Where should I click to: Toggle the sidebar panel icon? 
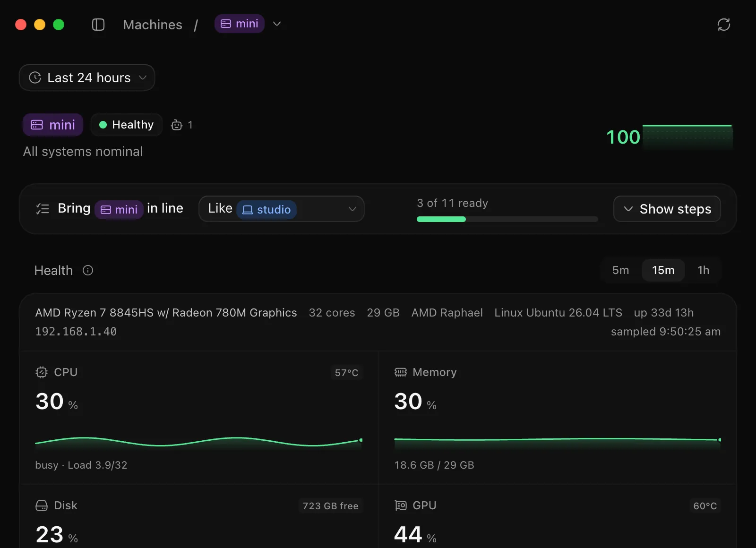tap(98, 25)
